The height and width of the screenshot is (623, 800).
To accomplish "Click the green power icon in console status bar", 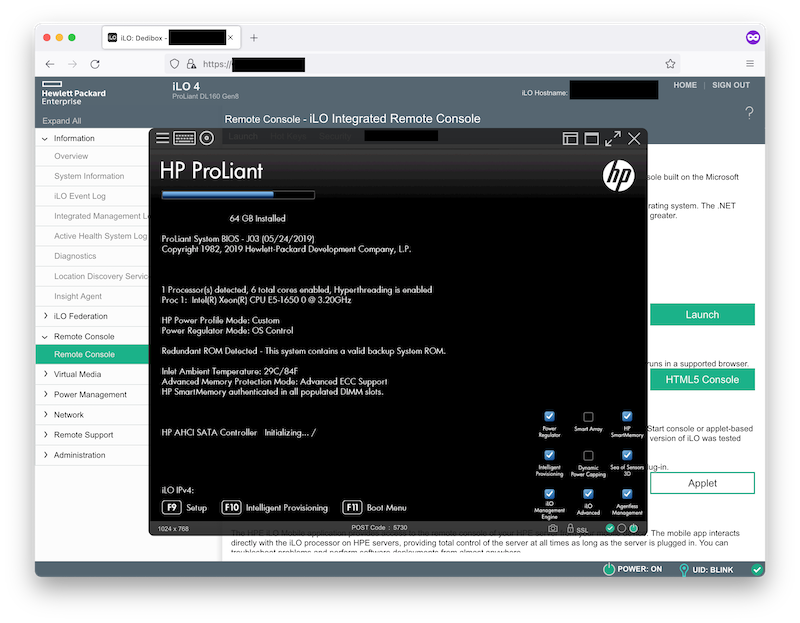I will pyautogui.click(x=633, y=528).
